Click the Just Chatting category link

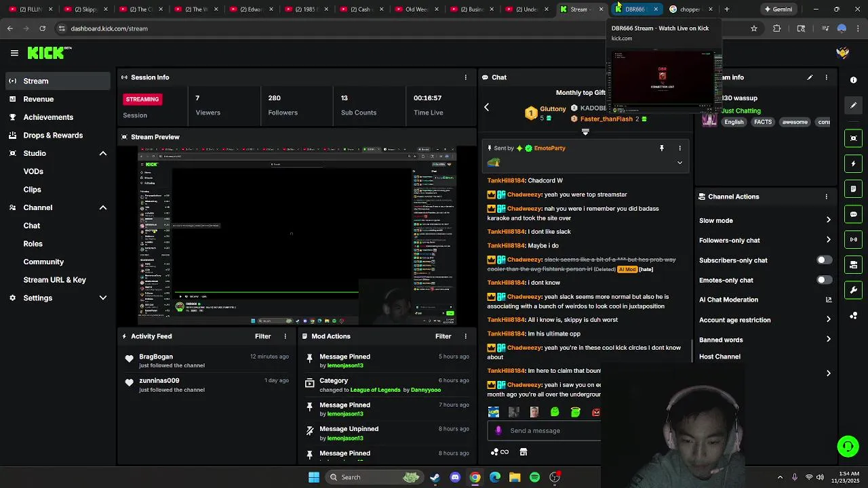741,110
